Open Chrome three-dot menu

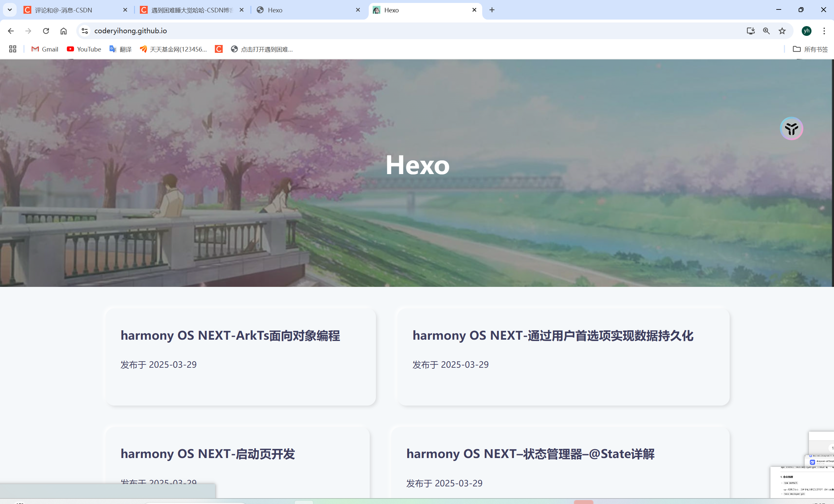[824, 31]
